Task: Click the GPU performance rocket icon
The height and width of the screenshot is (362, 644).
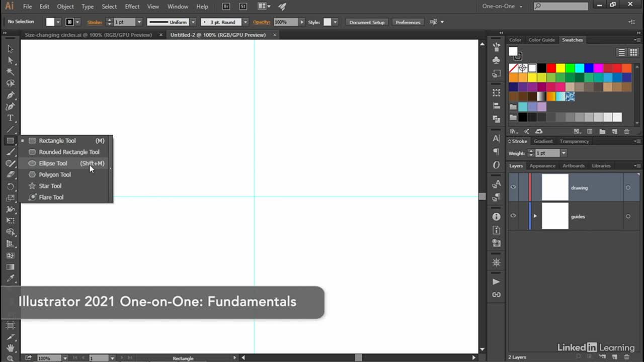Action: [282, 7]
